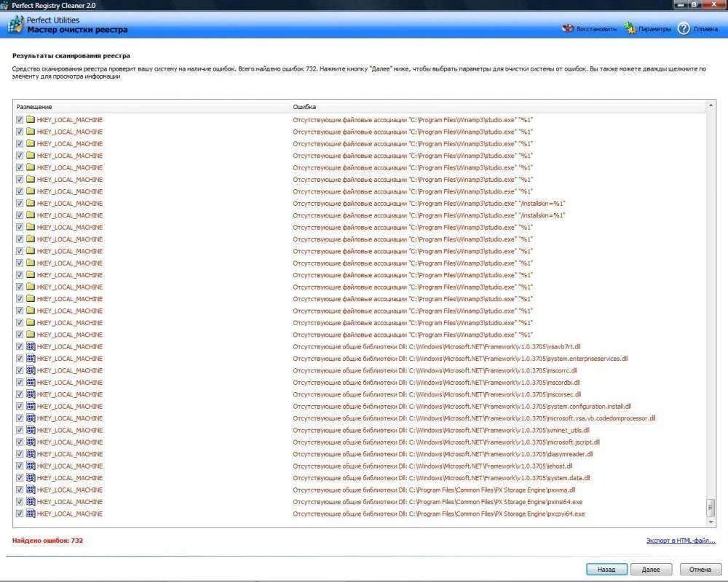Open the Экспорт в HTML-файл link
Screen dimensions: 728x582
(681, 541)
